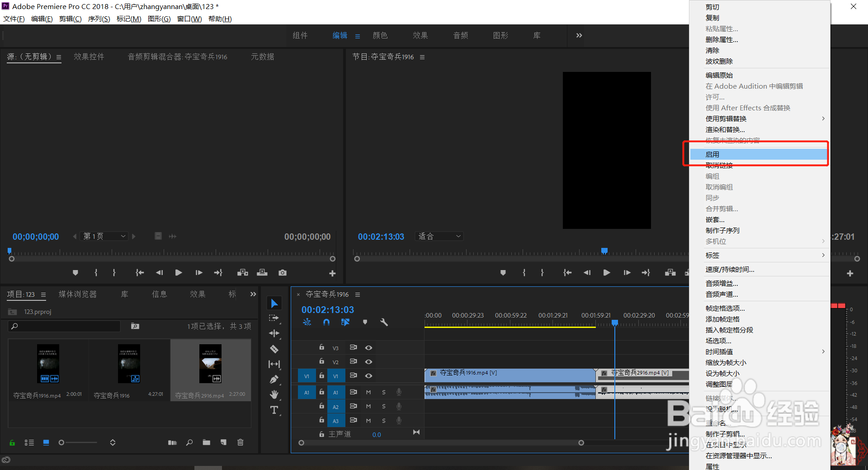Viewport: 868px width, 470px height.
Task: Switch Project panel to icon view
Action: [x=46, y=442]
